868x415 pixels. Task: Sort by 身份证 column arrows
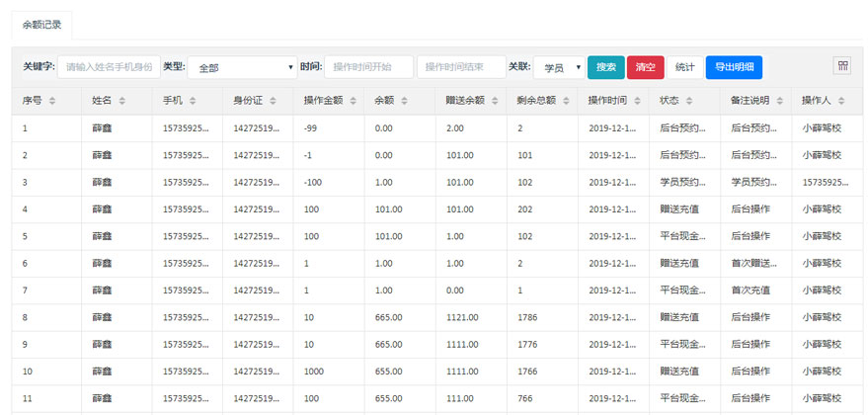(x=273, y=101)
